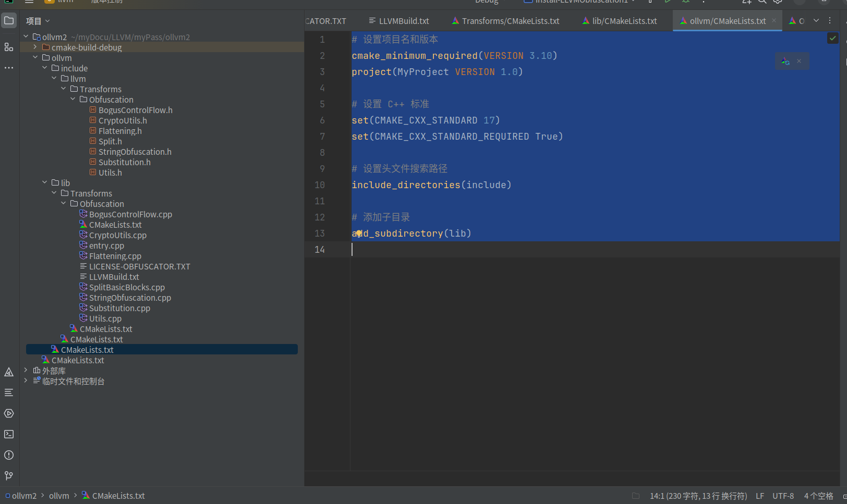Viewport: 847px width, 504px height.
Task: Collapse the llvm folder under include
Action: point(54,78)
